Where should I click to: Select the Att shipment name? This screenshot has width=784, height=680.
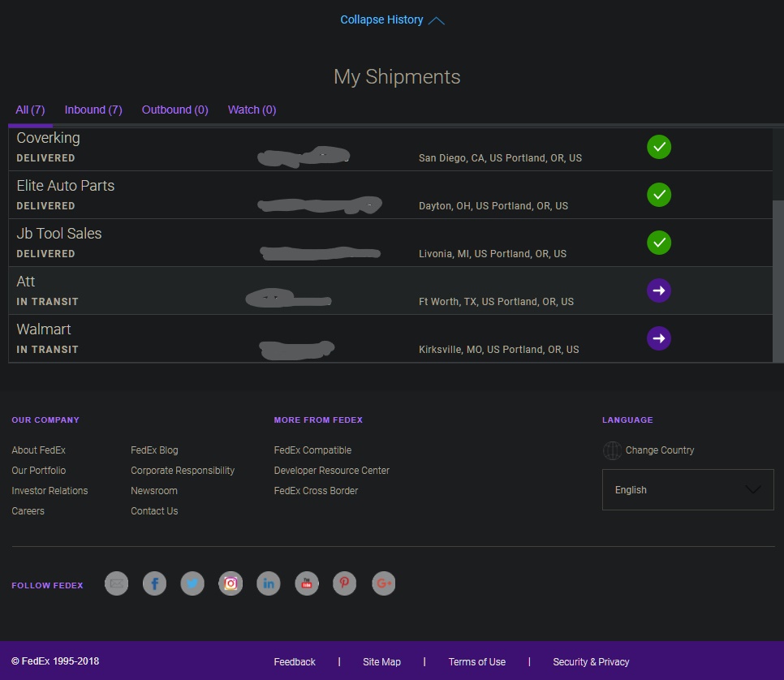pos(25,282)
